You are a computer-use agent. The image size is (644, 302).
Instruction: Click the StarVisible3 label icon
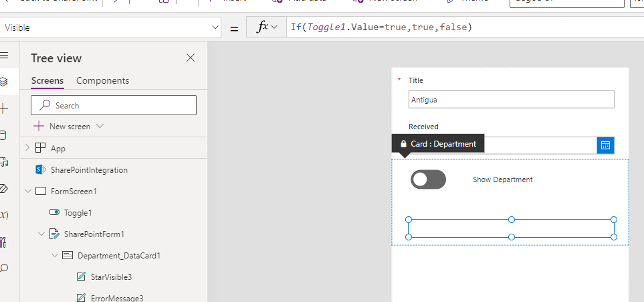pyautogui.click(x=81, y=277)
